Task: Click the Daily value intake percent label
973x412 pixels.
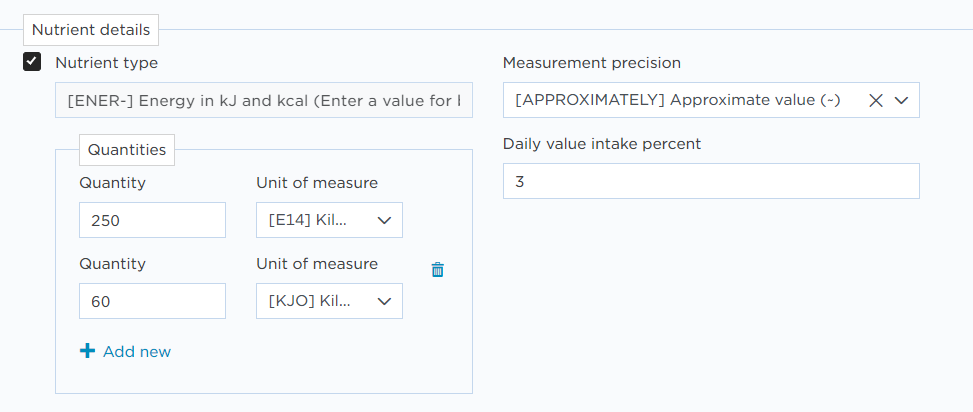Action: [602, 144]
